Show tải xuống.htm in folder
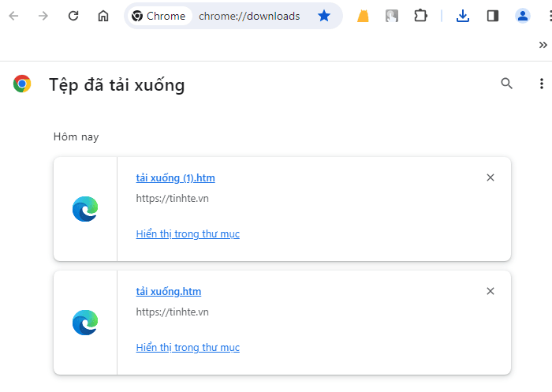The width and height of the screenshot is (552, 392). coord(188,348)
